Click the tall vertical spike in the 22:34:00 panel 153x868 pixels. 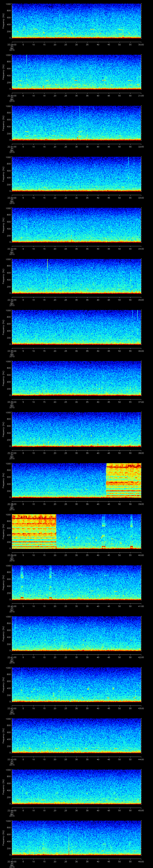pyautogui.click(x=47, y=264)
